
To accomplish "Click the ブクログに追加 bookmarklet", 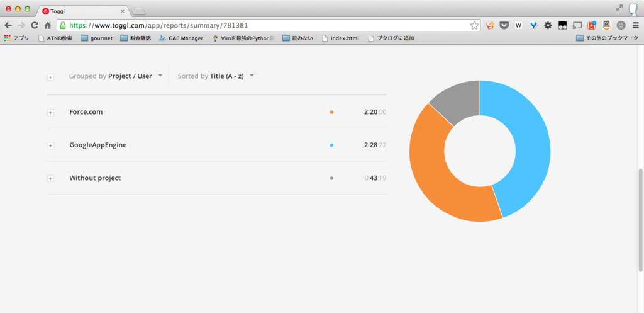I will point(391,38).
